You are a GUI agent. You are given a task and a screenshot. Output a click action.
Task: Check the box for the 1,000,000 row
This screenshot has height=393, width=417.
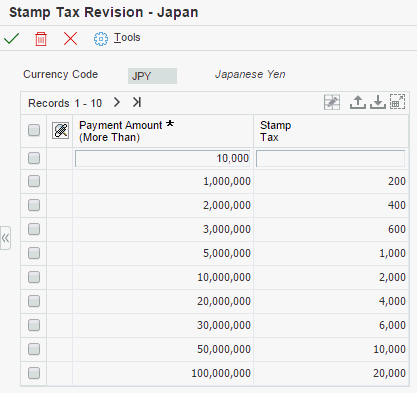pyautogui.click(x=34, y=181)
